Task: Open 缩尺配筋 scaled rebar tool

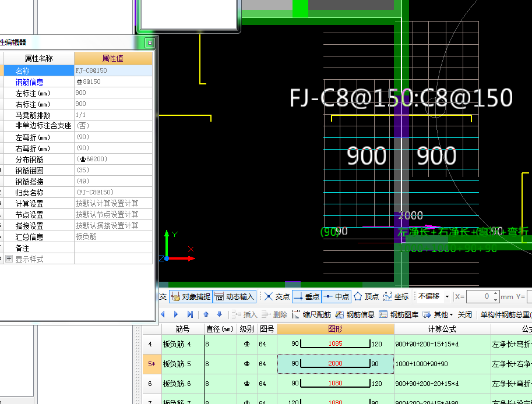Action: [311, 314]
